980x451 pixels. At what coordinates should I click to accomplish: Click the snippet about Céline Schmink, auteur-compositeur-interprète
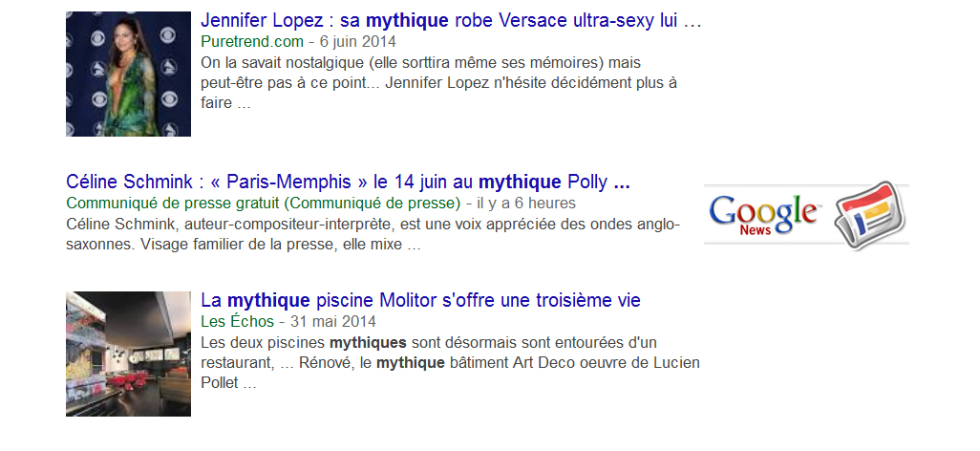click(x=373, y=234)
